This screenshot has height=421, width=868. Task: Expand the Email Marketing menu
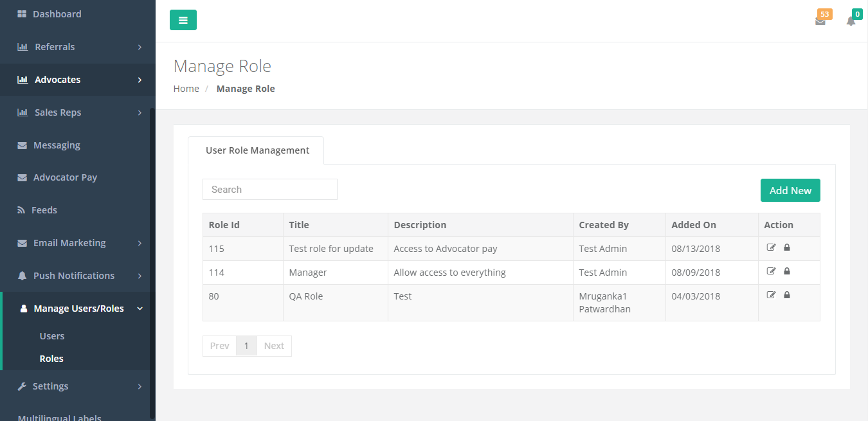coord(69,242)
